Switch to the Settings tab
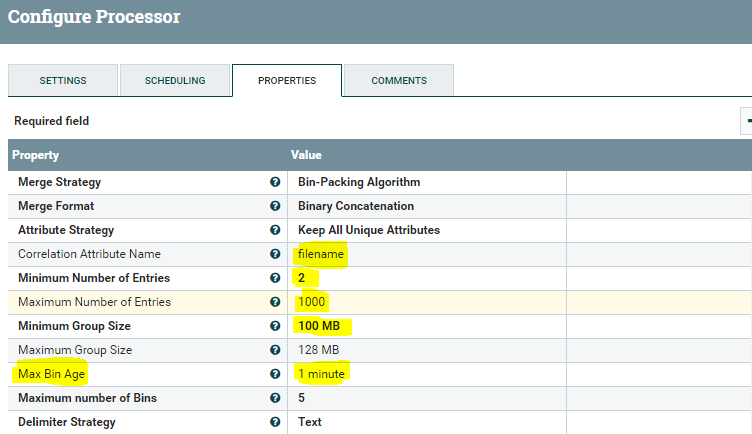This screenshot has height=434, width=752. [x=62, y=81]
